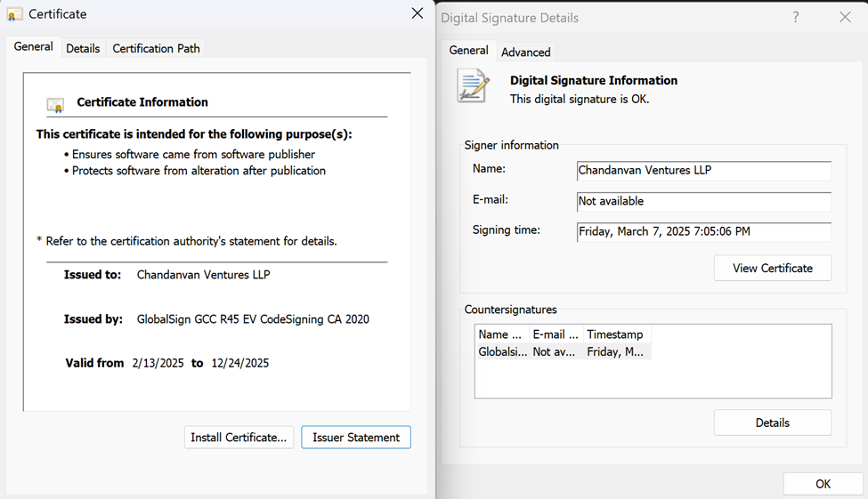Close the Digital Signature Details dialog
Screen dimensions: 868x499
click(x=845, y=17)
